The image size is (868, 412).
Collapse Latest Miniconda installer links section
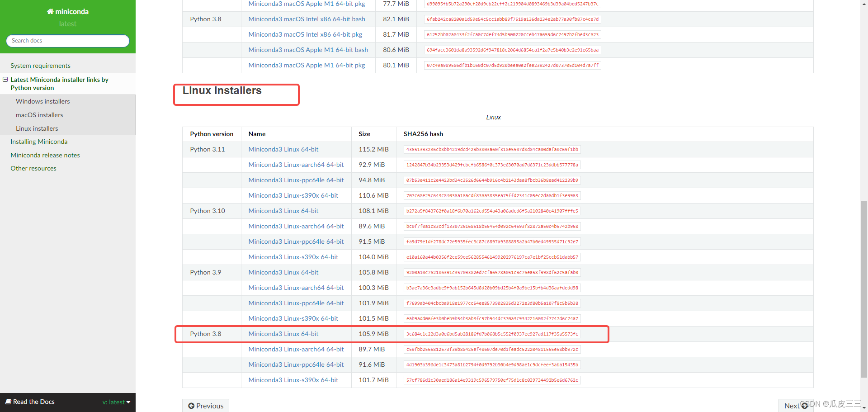click(x=5, y=79)
